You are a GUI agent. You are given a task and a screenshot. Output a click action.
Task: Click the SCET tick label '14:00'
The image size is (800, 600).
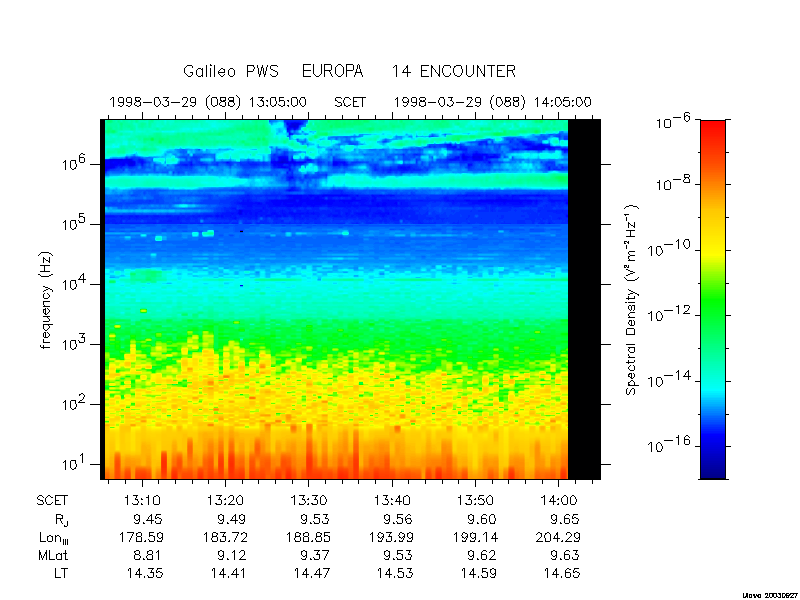(x=559, y=501)
